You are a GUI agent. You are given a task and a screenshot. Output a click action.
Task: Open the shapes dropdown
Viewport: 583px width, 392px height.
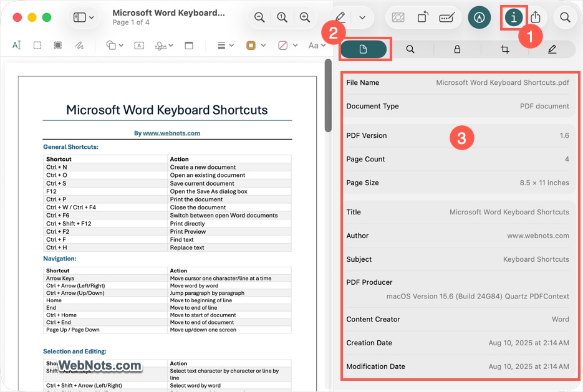[x=115, y=45]
